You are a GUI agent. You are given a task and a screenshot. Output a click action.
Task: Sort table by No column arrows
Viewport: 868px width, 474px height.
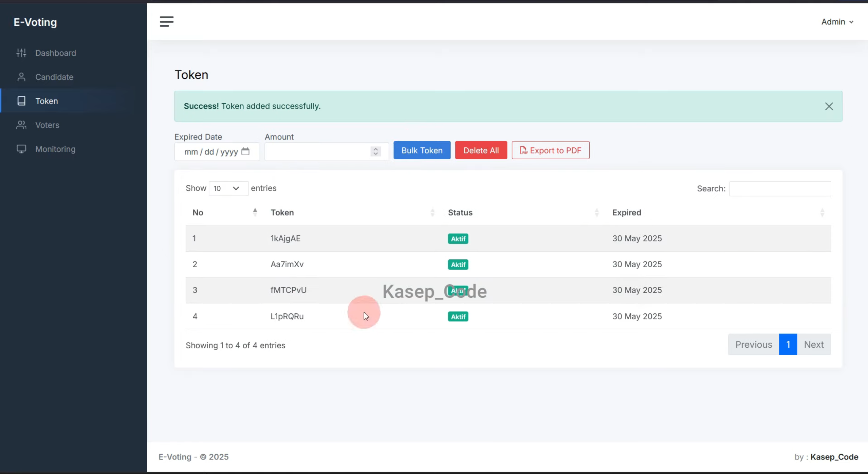255,212
